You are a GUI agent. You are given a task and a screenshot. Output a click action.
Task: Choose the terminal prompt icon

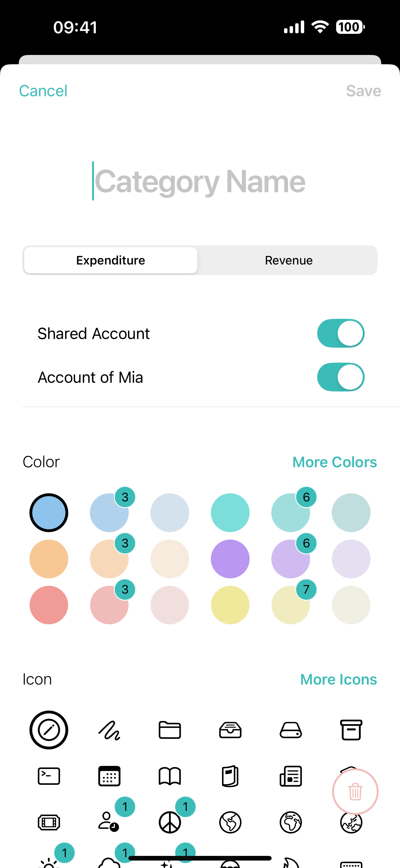coord(49,776)
